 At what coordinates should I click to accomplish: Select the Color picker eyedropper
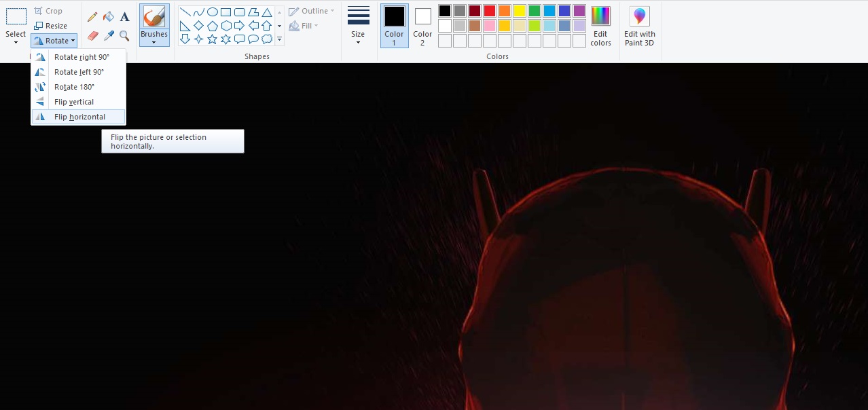tap(109, 35)
